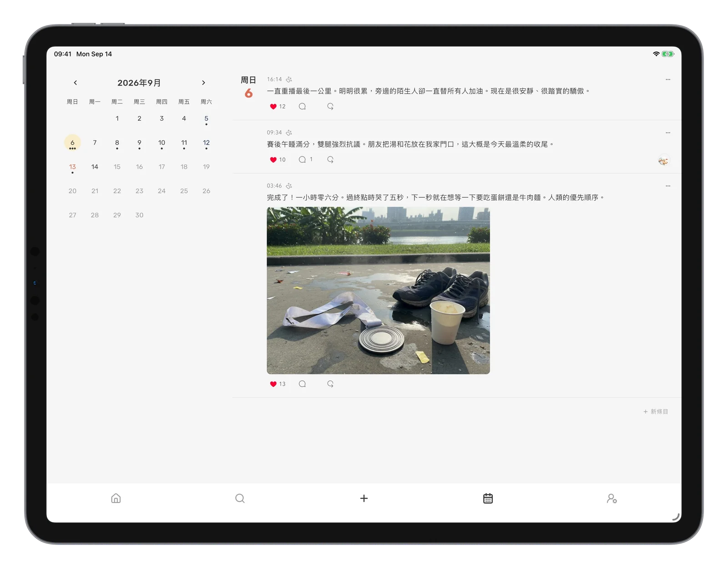Select September 12 in calendar
728x569 pixels.
[x=206, y=143]
